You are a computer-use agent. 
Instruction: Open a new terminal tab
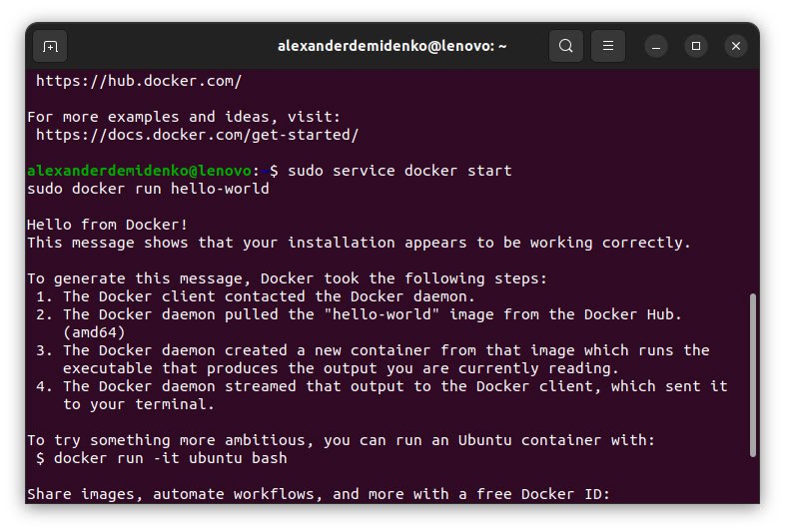(x=50, y=46)
